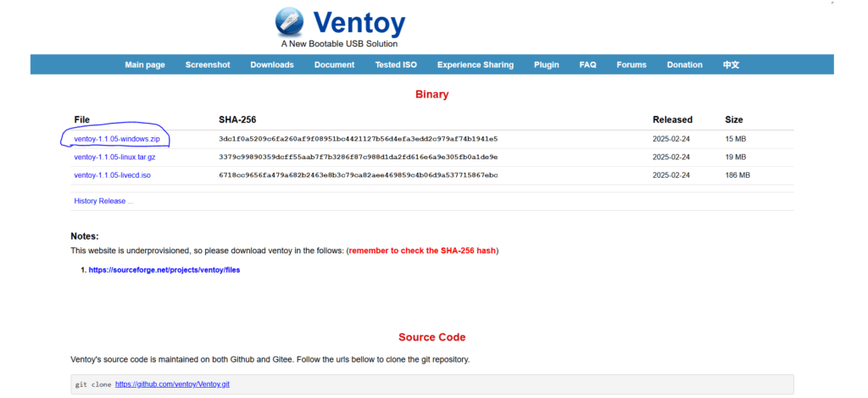Open the sourceforge.net ventoy files link
Image resolution: width=868 pixels, height=398 pixels.
pos(164,270)
